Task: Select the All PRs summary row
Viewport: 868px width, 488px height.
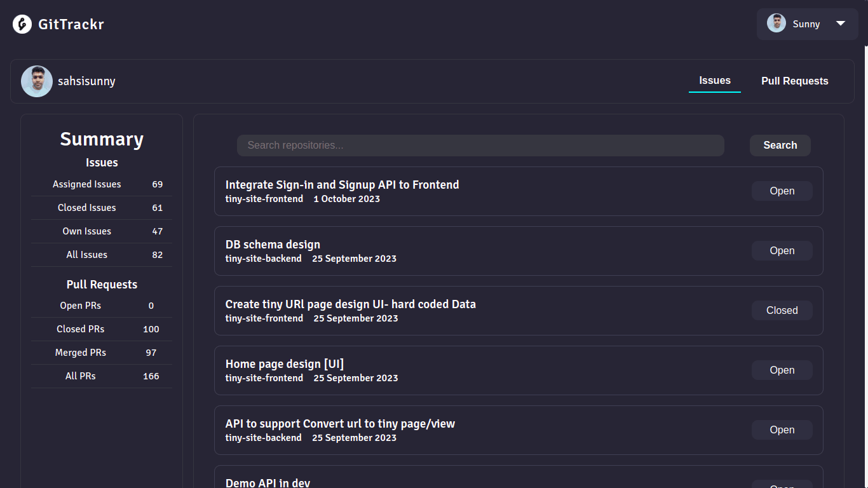Action: coord(102,376)
